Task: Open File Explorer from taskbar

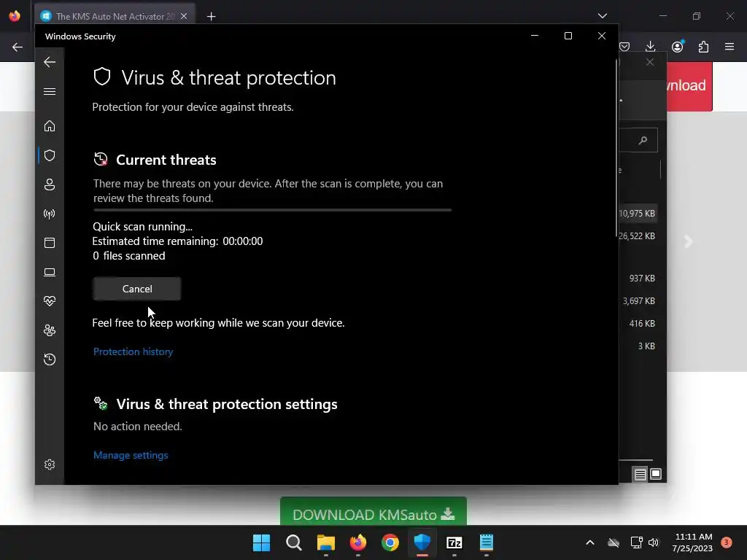Action: click(326, 542)
